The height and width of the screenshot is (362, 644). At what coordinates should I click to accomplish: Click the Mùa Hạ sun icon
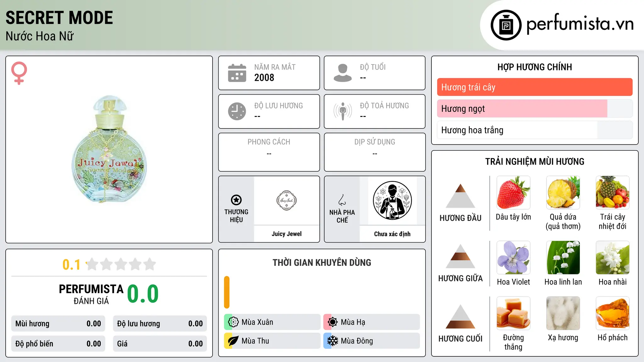pyautogui.click(x=333, y=322)
